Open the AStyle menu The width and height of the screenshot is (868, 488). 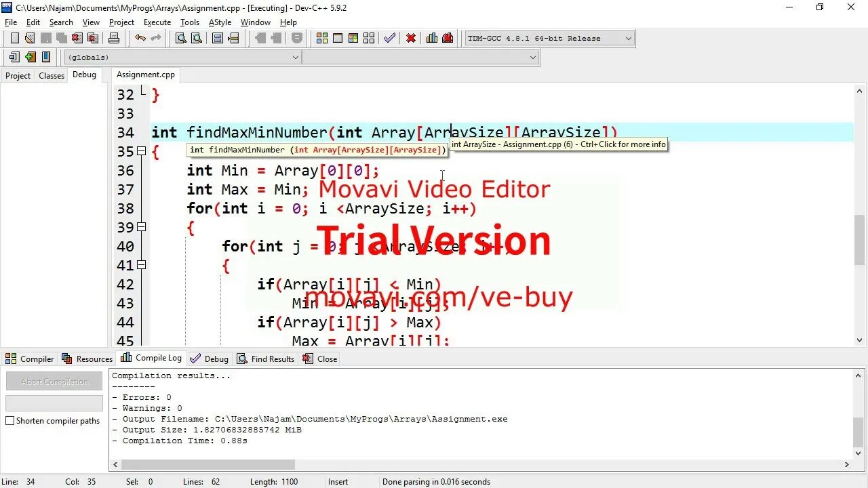click(x=220, y=22)
